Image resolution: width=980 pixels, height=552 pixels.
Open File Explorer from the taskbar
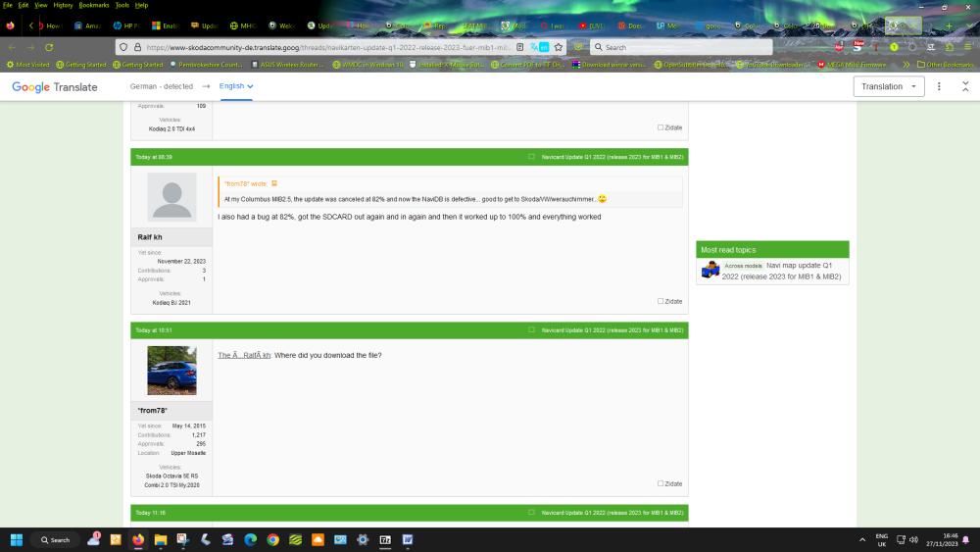click(161, 539)
